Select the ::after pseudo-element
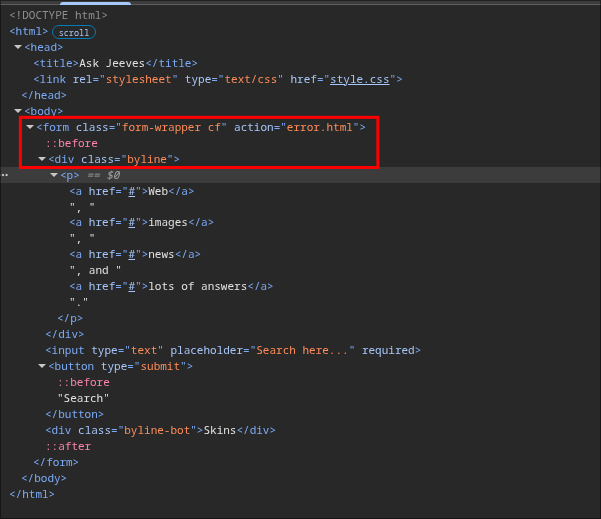Viewport: 601px width, 519px height. 68,447
